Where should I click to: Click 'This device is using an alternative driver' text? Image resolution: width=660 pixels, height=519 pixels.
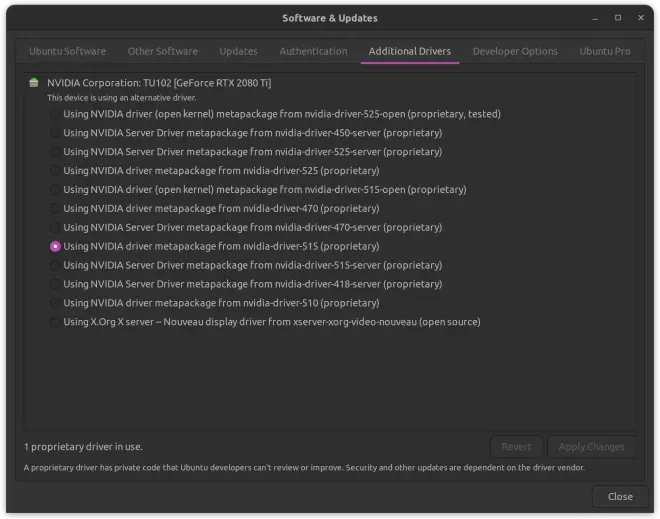(x=122, y=98)
